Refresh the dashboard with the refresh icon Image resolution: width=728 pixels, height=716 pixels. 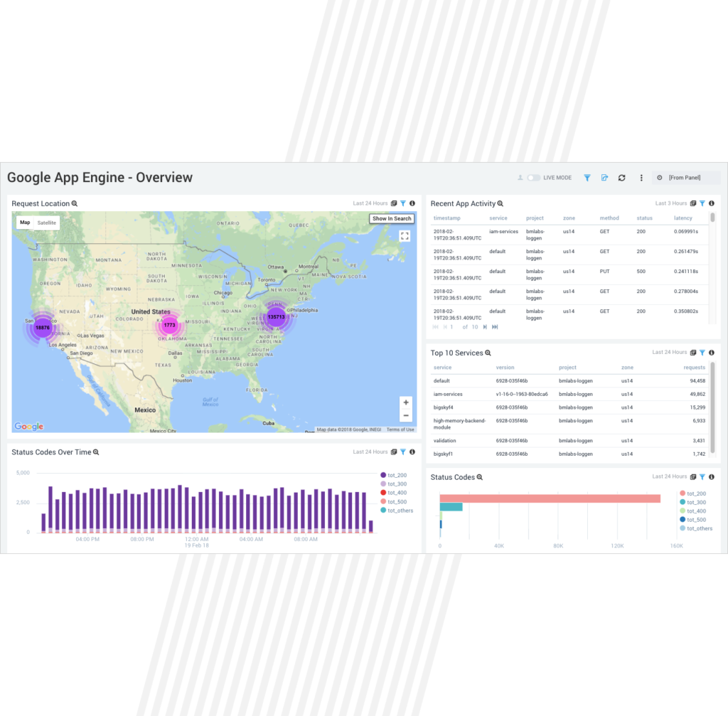621,178
